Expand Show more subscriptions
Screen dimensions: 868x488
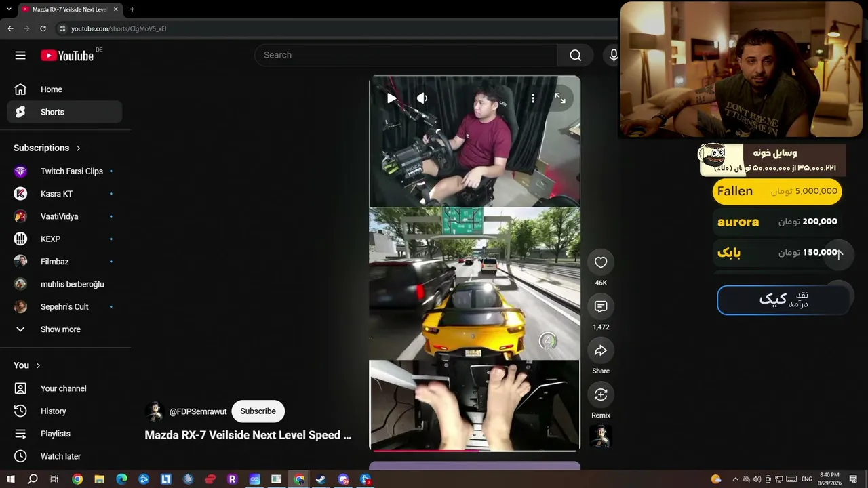64,329
